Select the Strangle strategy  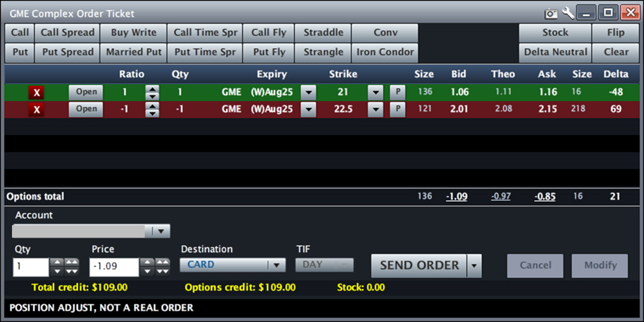(x=323, y=53)
